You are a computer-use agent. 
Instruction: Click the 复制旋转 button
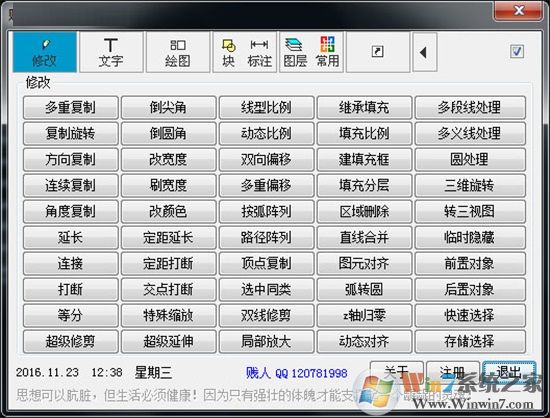[71, 133]
